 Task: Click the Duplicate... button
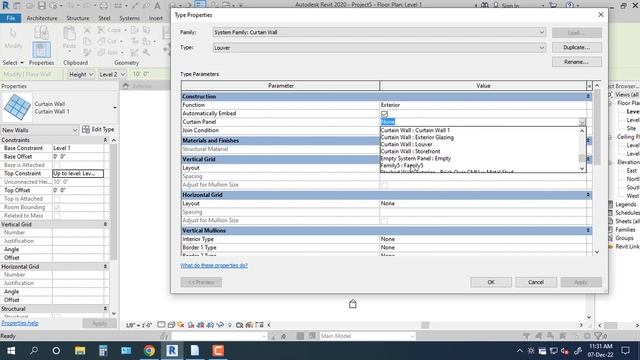[576, 47]
